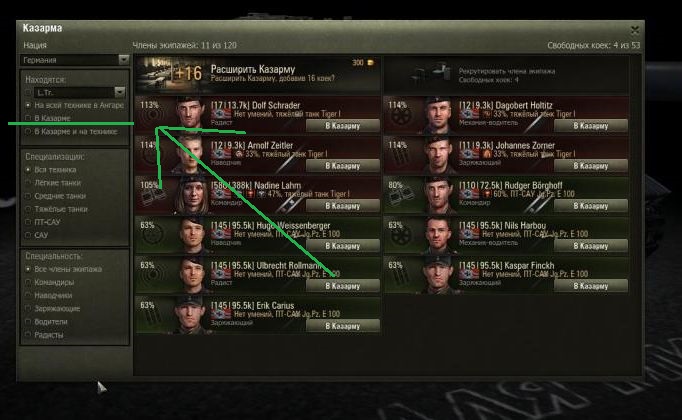Click the recruit crew member panel

click(506, 75)
